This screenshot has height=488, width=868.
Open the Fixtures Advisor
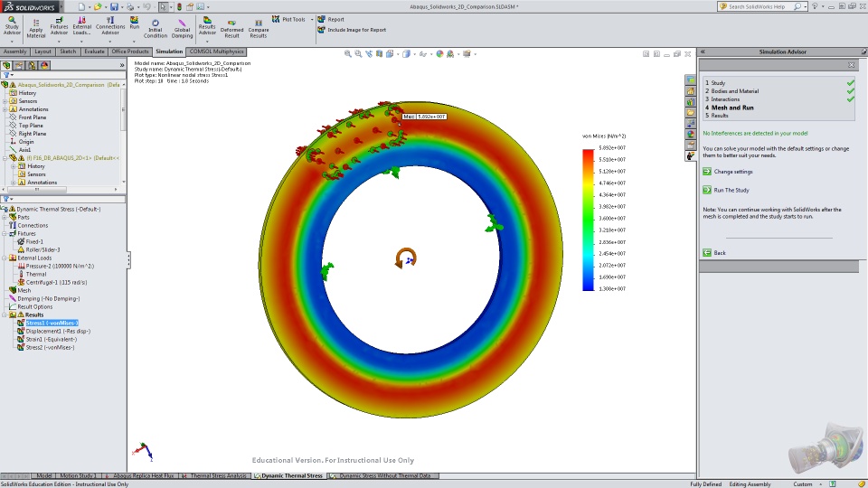tap(59, 26)
